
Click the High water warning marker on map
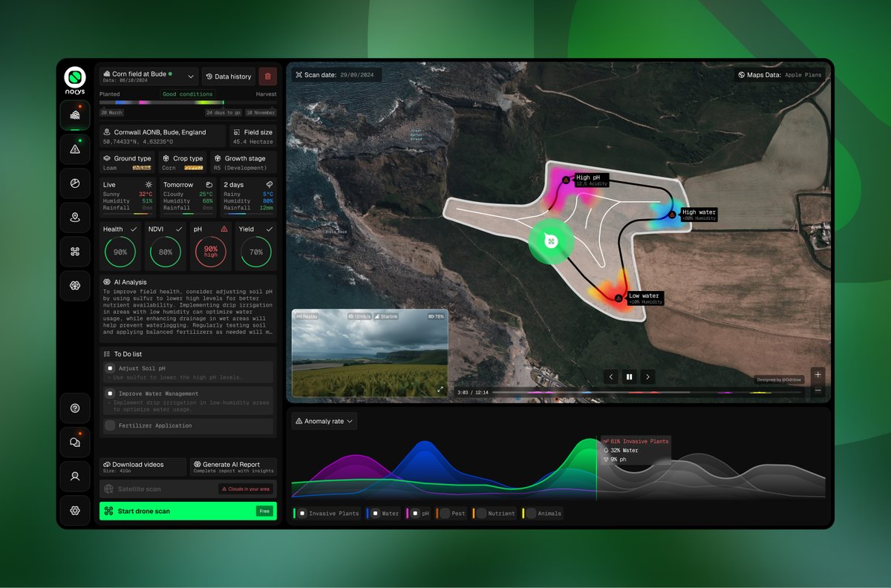672,215
